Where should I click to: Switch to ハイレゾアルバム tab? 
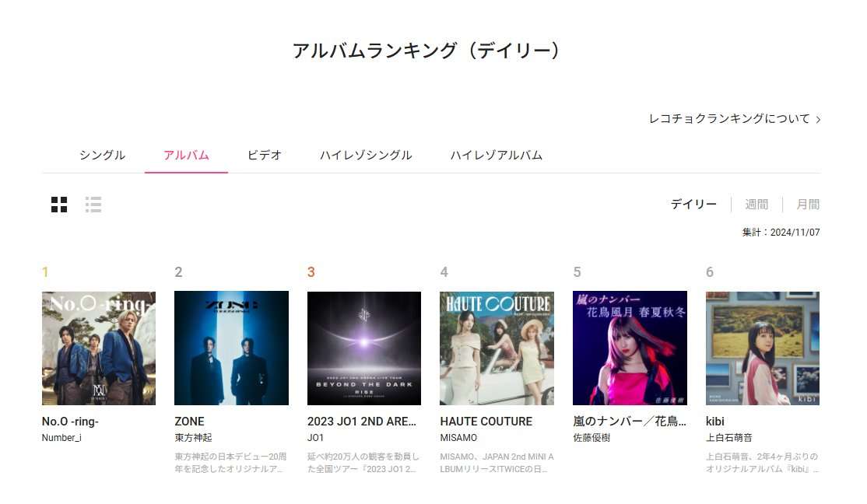[x=497, y=156]
